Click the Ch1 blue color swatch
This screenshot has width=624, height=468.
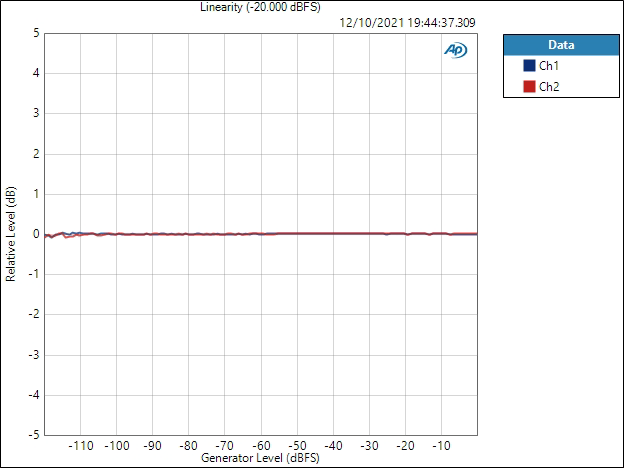click(529, 65)
